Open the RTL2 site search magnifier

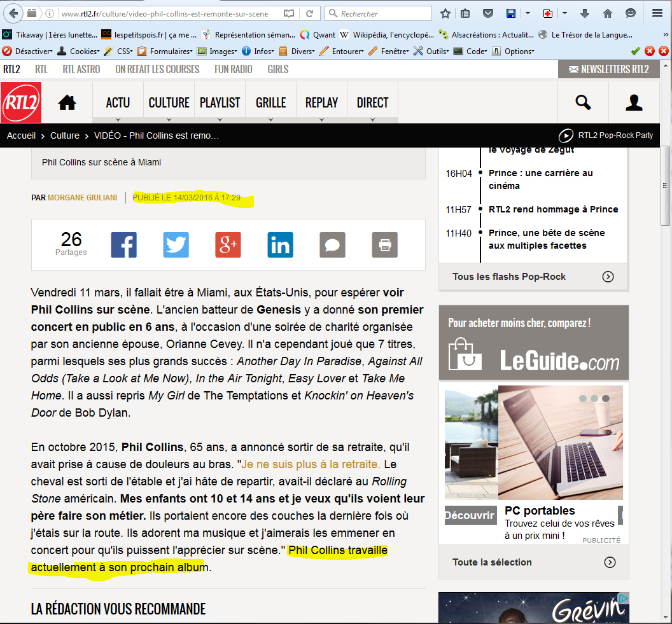(583, 102)
